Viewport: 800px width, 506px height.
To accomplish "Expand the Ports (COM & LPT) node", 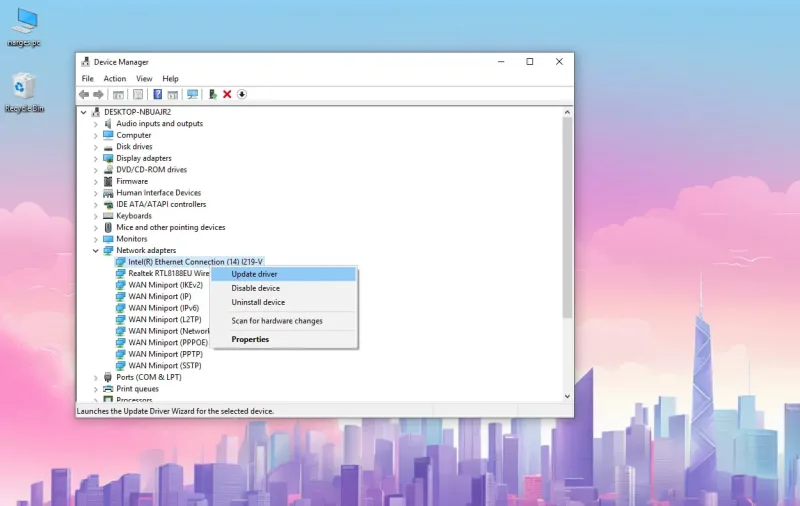I will (x=95, y=377).
